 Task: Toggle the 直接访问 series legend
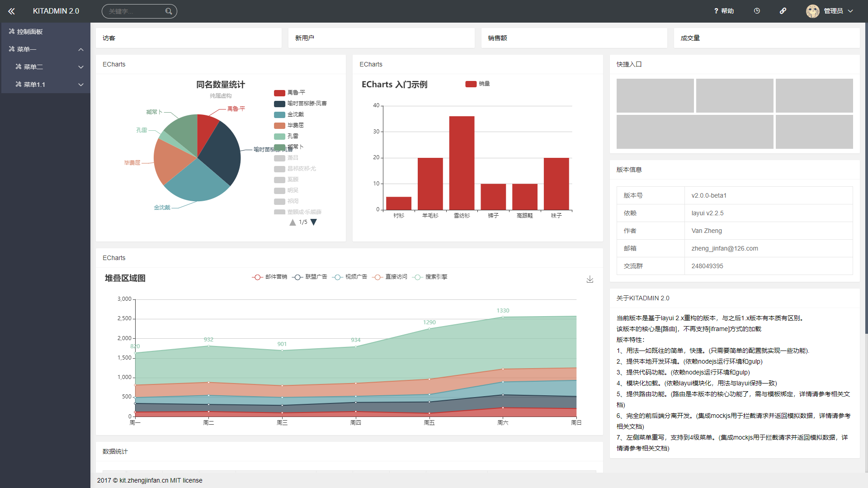[x=390, y=277]
